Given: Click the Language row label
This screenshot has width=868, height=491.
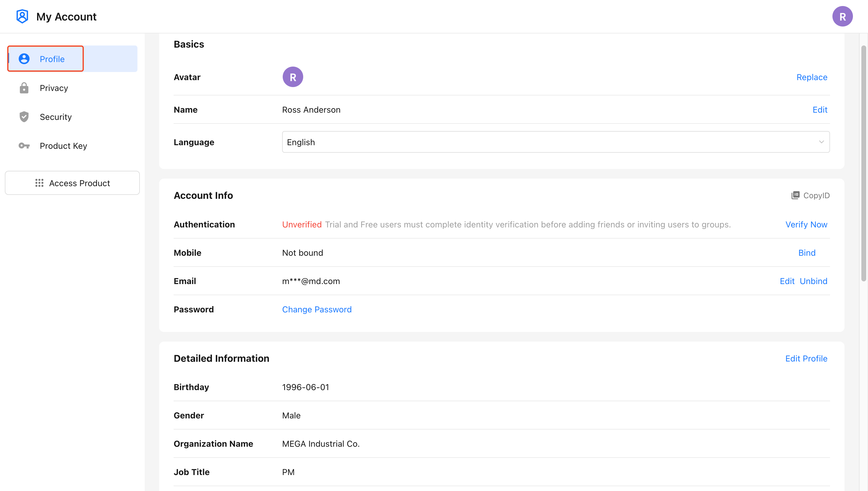Looking at the screenshot, I should coord(194,142).
